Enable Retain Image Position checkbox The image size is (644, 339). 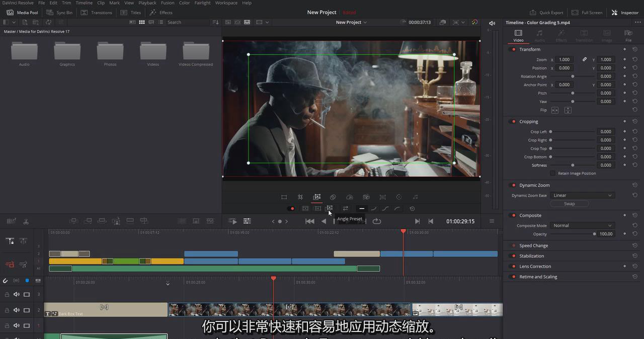552,174
